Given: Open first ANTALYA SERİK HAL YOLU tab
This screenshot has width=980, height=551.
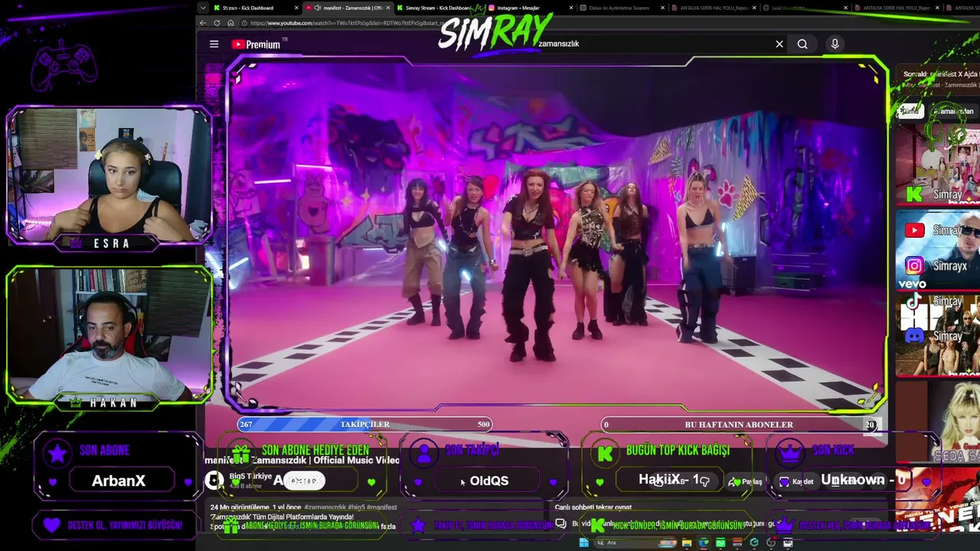Looking at the screenshot, I should [x=712, y=8].
